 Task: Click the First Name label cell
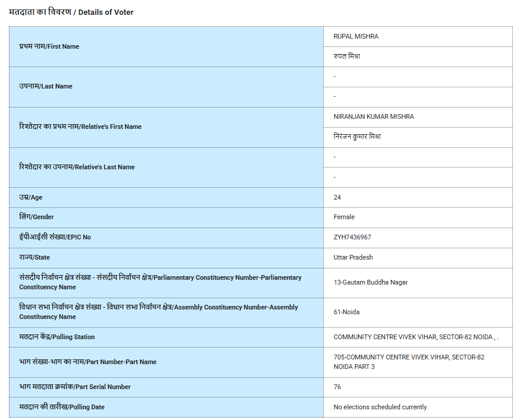[49, 46]
